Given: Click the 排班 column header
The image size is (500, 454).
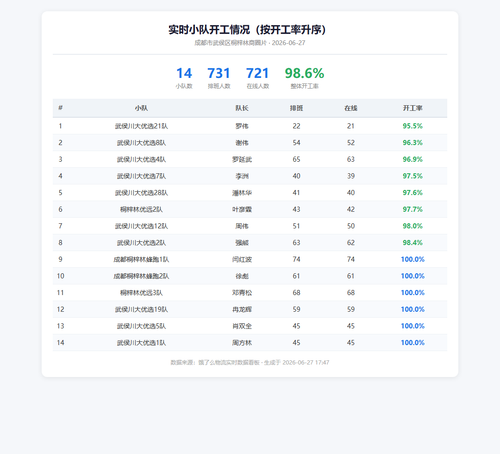Looking at the screenshot, I should (296, 108).
